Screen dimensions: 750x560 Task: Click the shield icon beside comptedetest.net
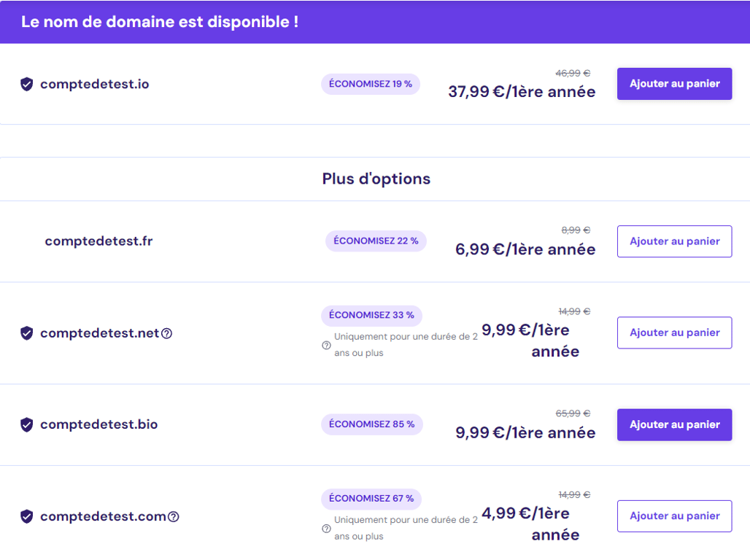26,333
